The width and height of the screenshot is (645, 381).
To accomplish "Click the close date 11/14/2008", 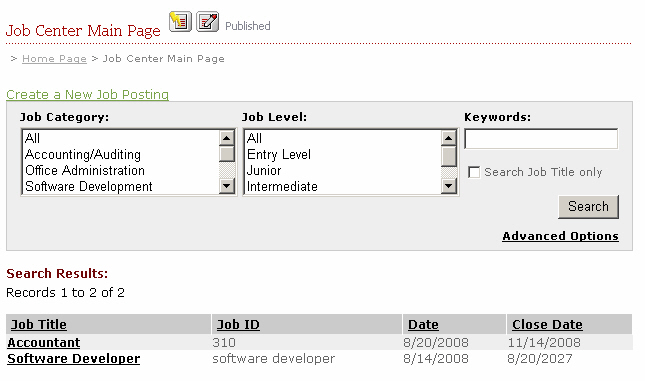I will pos(544,342).
